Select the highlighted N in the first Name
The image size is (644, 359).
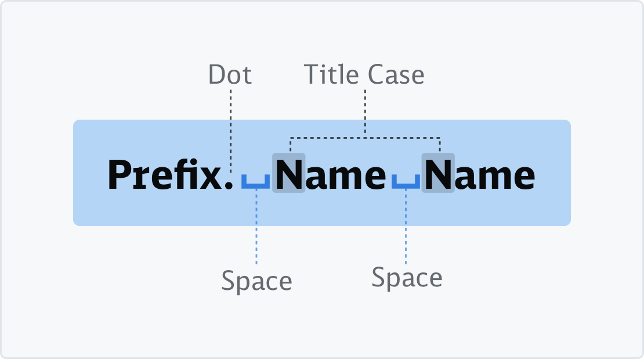tap(289, 173)
